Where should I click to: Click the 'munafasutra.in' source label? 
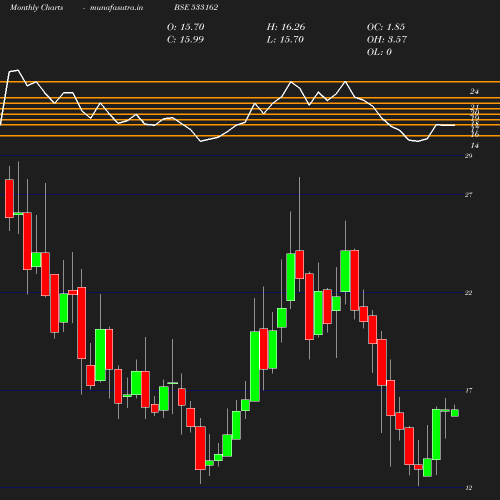pyautogui.click(x=116, y=7)
